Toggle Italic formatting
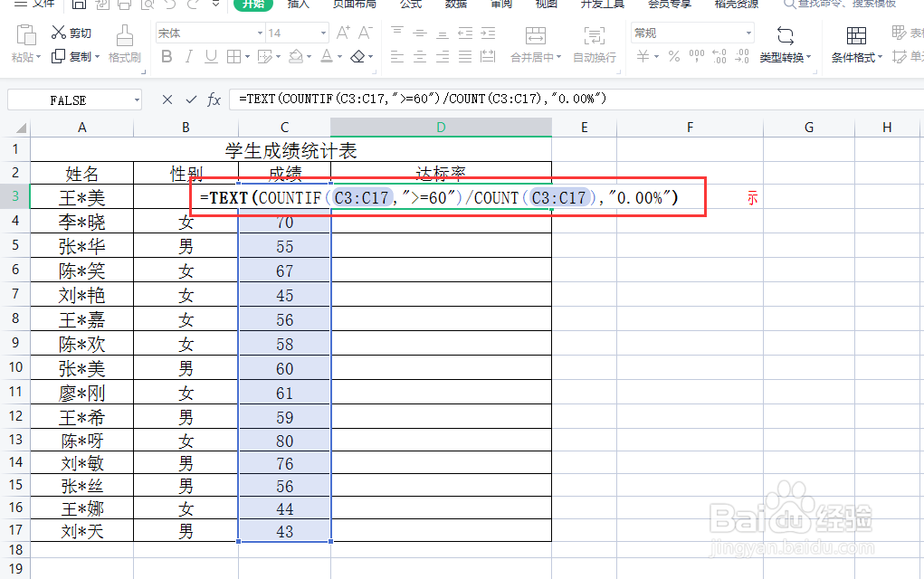The width and height of the screenshot is (924, 579). pyautogui.click(x=188, y=57)
